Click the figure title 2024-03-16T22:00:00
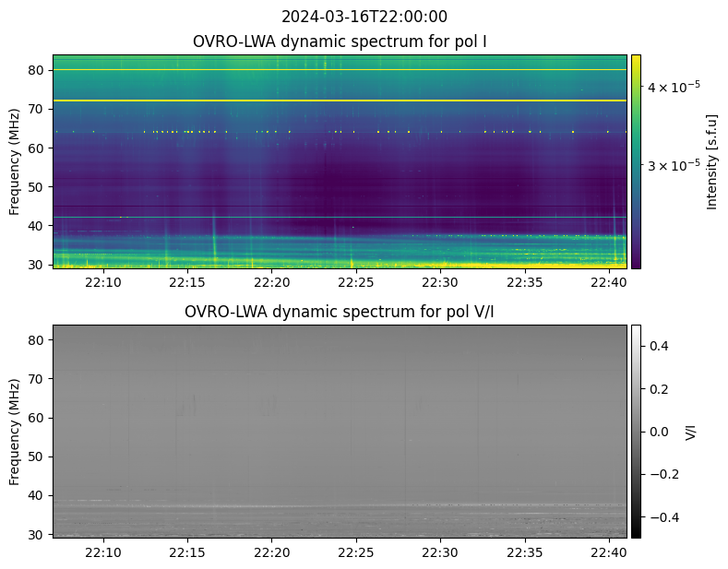Image resolution: width=728 pixels, height=569 pixels. click(364, 17)
